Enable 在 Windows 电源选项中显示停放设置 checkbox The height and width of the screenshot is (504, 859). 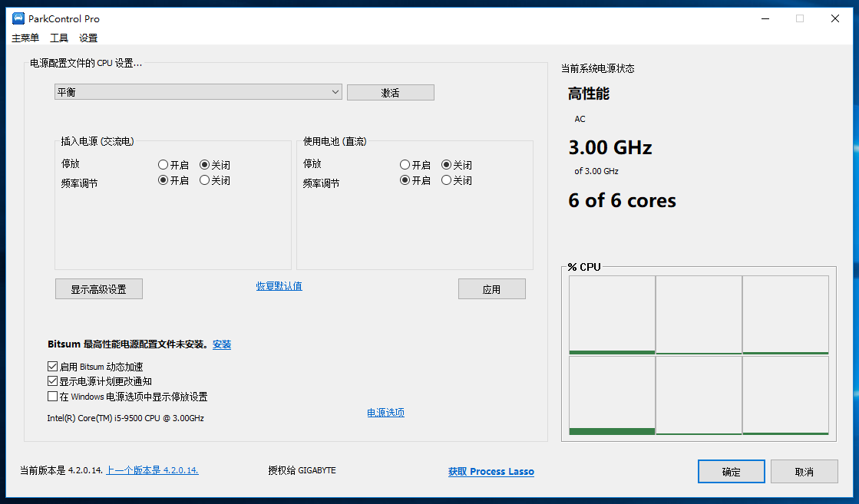pyautogui.click(x=53, y=397)
